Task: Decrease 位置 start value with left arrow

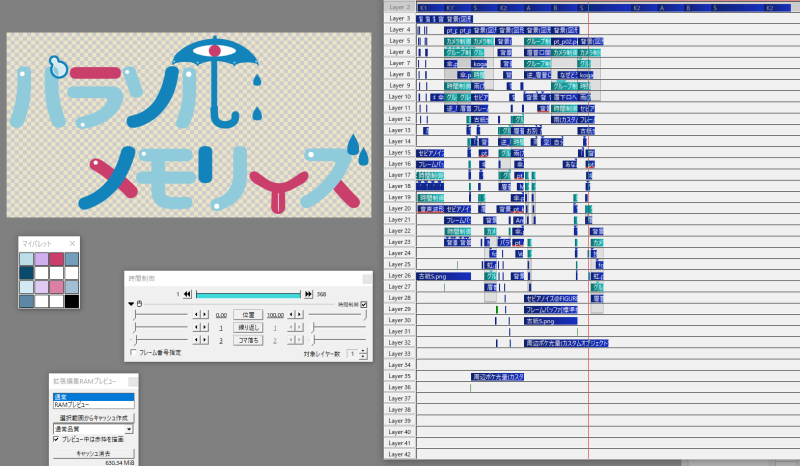Action: (x=196, y=314)
